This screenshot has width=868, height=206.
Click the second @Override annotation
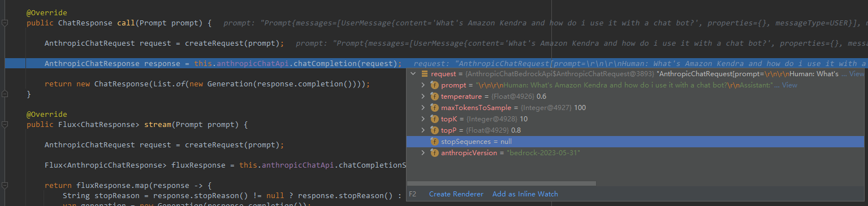coord(47,115)
